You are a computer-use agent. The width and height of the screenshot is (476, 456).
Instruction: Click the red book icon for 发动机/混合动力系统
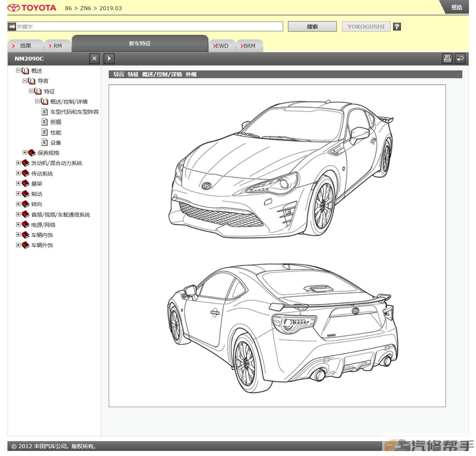pos(25,163)
